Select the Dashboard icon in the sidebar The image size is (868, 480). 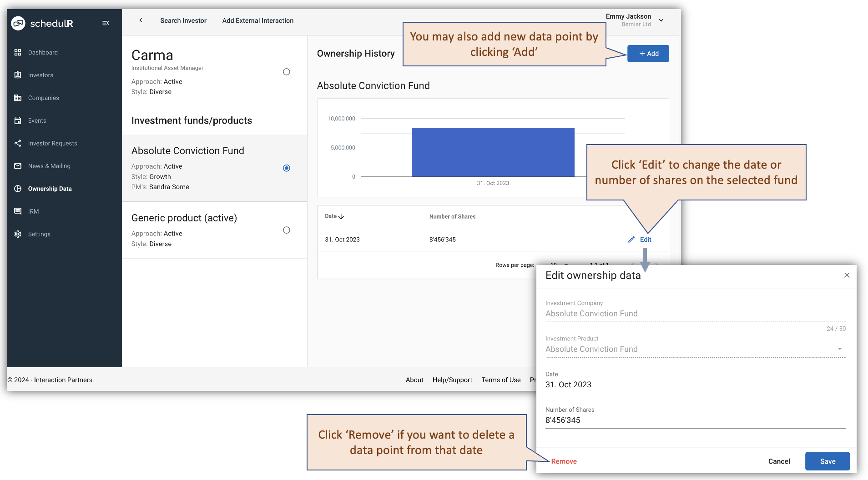point(18,52)
